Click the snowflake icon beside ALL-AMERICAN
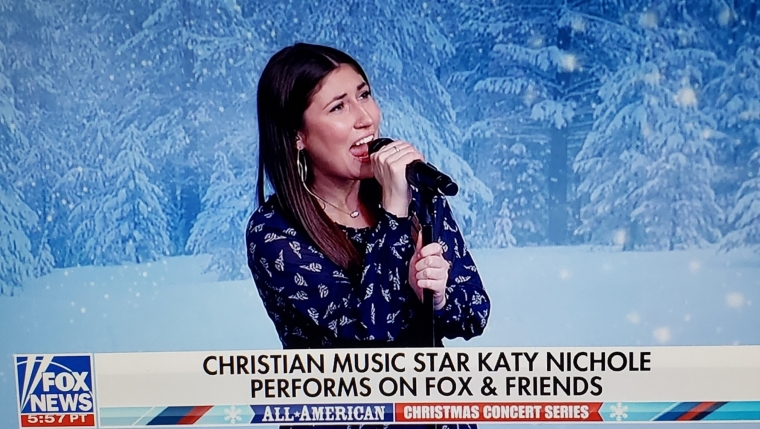760x429 pixels. 233,413
